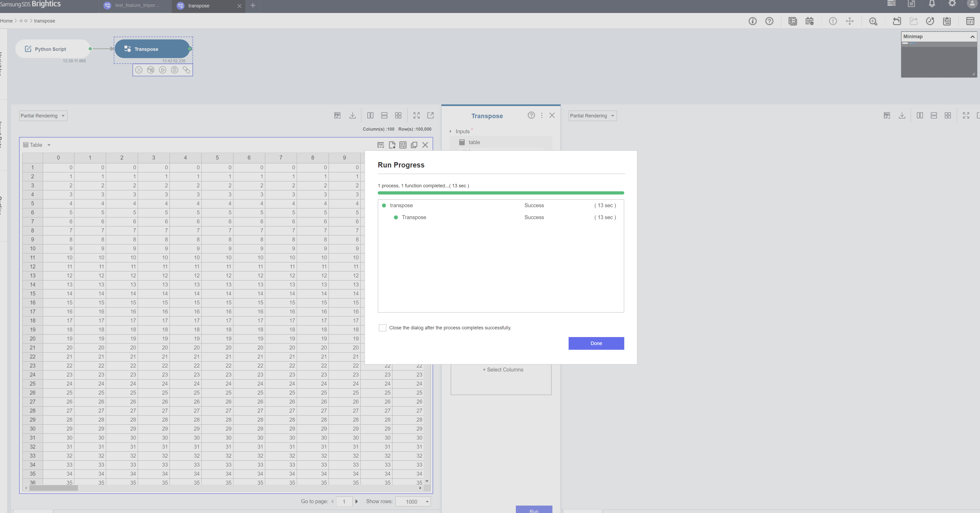
Task: Copy the Python Script node output link
Action: pyautogui.click(x=186, y=70)
